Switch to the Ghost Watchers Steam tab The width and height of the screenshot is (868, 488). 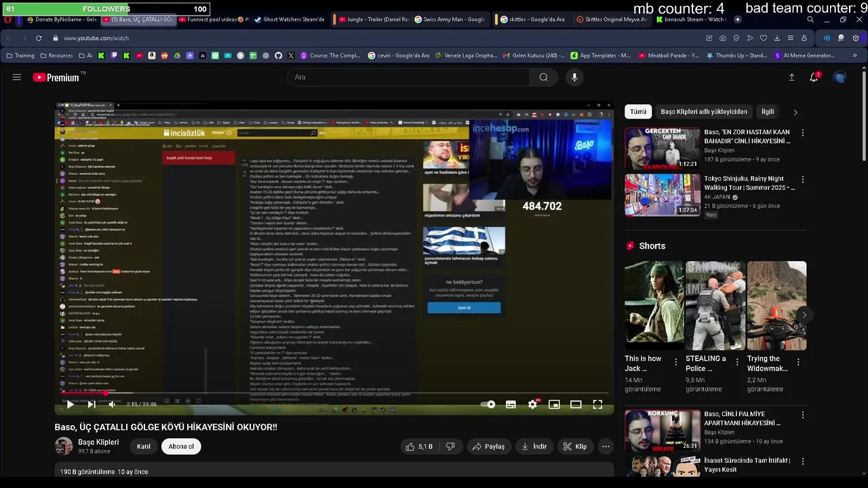pyautogui.click(x=290, y=20)
